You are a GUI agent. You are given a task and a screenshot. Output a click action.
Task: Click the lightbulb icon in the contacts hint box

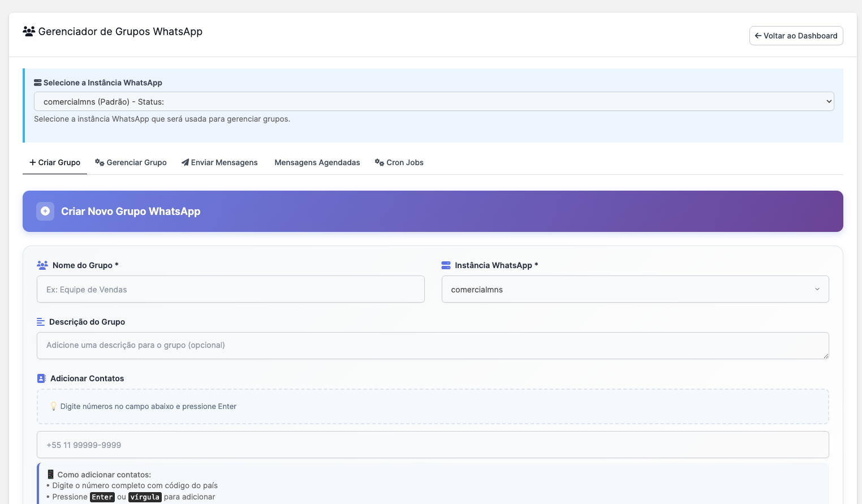click(54, 406)
